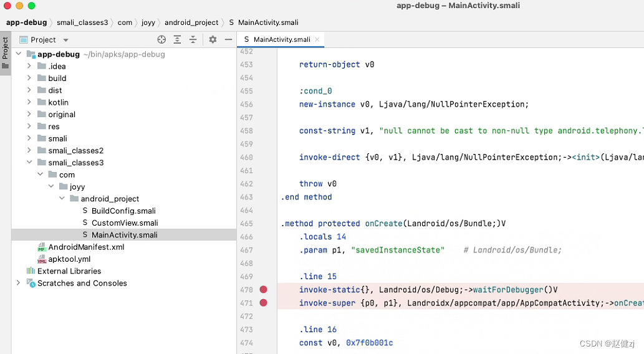Viewport: 644px width, 354px height.
Task: Click line number 465 in gutter
Action: pos(246,223)
